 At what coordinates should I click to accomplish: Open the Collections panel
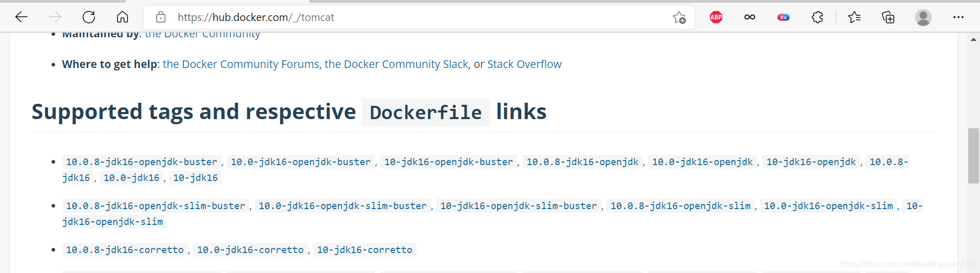tap(888, 17)
